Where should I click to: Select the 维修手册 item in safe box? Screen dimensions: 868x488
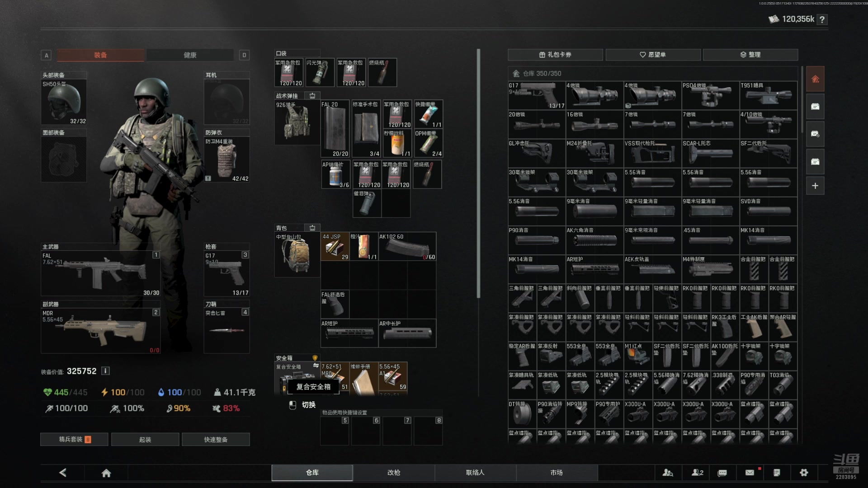point(364,378)
